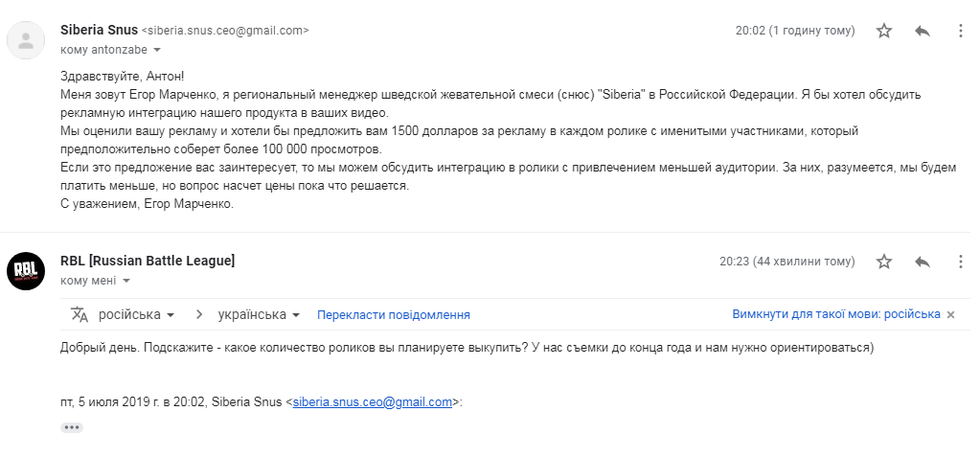980x457 pixels.
Task: Close the translation bar
Action: [x=950, y=315]
